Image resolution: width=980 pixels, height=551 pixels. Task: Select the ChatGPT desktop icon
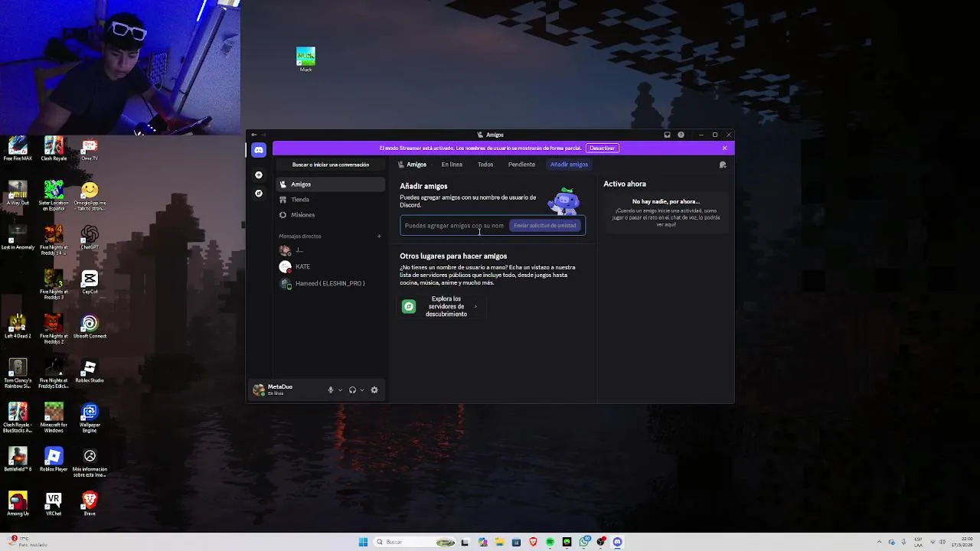click(x=90, y=237)
